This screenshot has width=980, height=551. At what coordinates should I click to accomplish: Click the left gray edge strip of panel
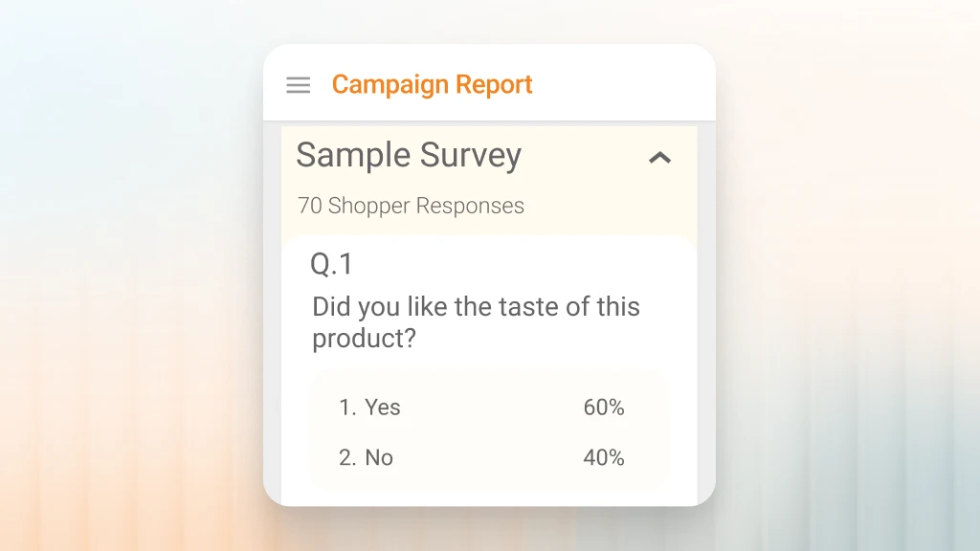click(x=272, y=316)
